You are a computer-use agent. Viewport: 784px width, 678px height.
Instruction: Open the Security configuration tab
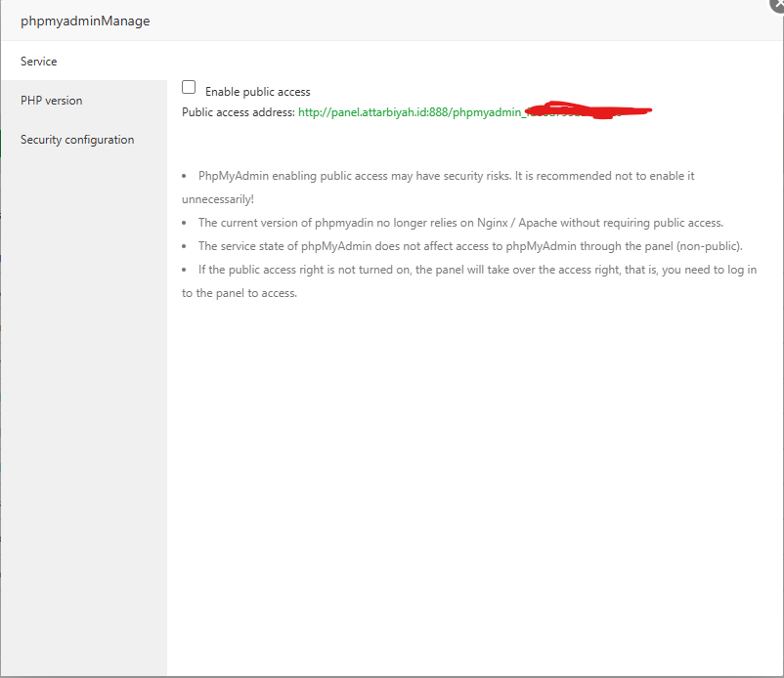(84, 140)
